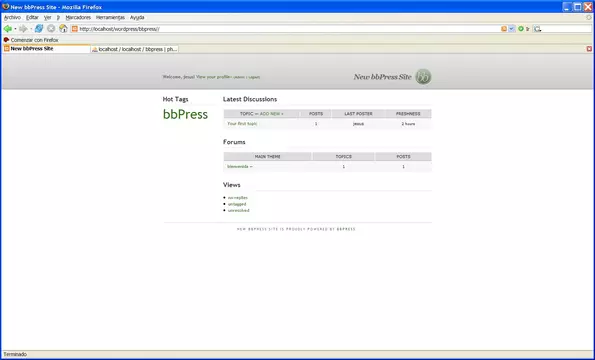Click the Forward navigation arrow
The height and width of the screenshot is (360, 595).
(23, 29)
